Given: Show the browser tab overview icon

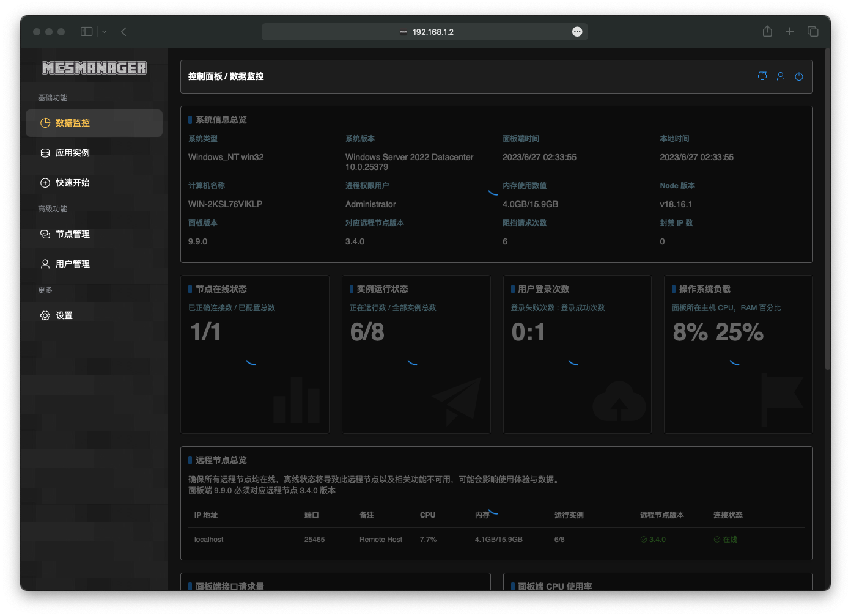Looking at the screenshot, I should click(813, 31).
